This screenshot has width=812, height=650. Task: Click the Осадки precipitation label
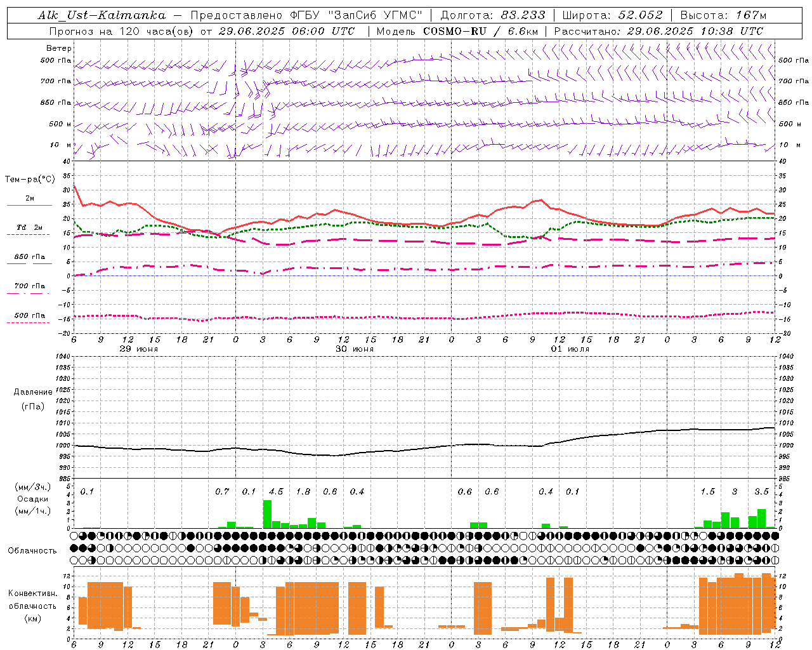(x=33, y=499)
